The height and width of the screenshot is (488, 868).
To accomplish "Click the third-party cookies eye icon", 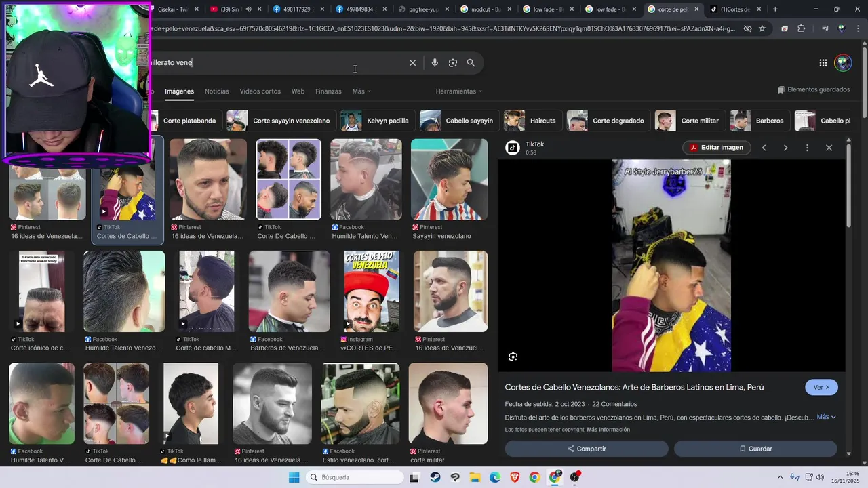I will point(747,28).
